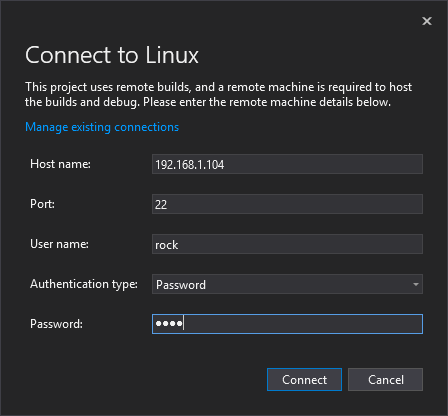Click the Host name input field
Screen dimensions: 448x416
tap(287, 164)
